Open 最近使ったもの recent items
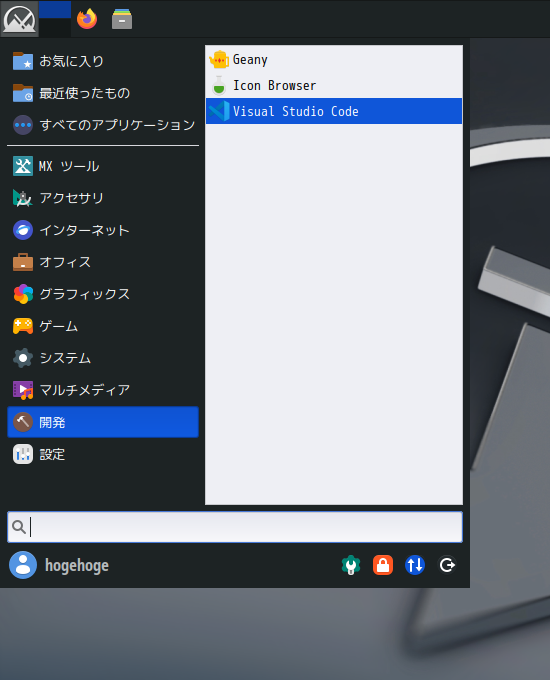 click(x=103, y=93)
